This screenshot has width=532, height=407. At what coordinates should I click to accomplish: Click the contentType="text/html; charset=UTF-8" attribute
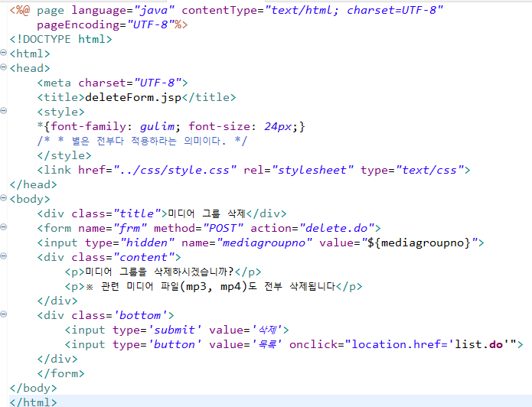tap(312, 10)
